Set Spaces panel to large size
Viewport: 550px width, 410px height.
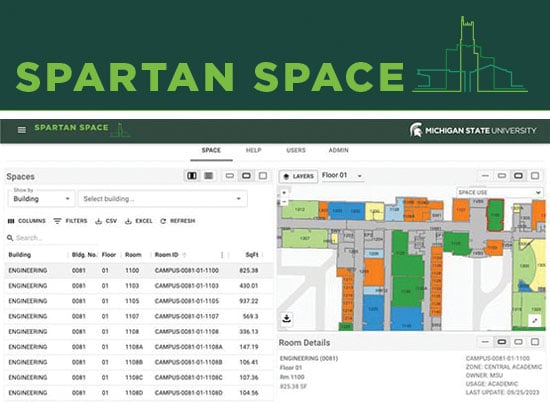(263, 176)
